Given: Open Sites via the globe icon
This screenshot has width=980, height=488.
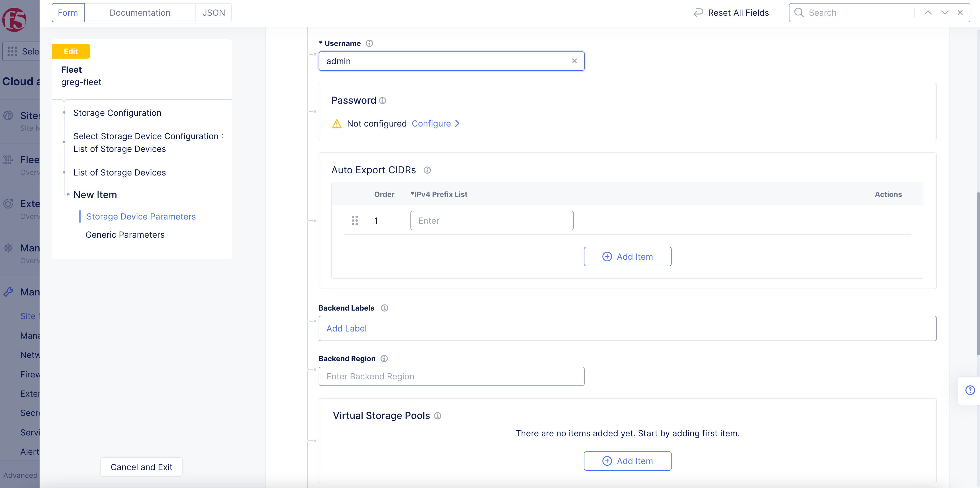Looking at the screenshot, I should pyautogui.click(x=9, y=115).
